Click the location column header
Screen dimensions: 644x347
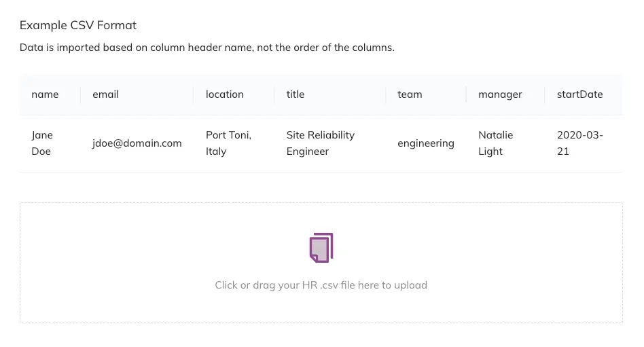click(x=224, y=94)
